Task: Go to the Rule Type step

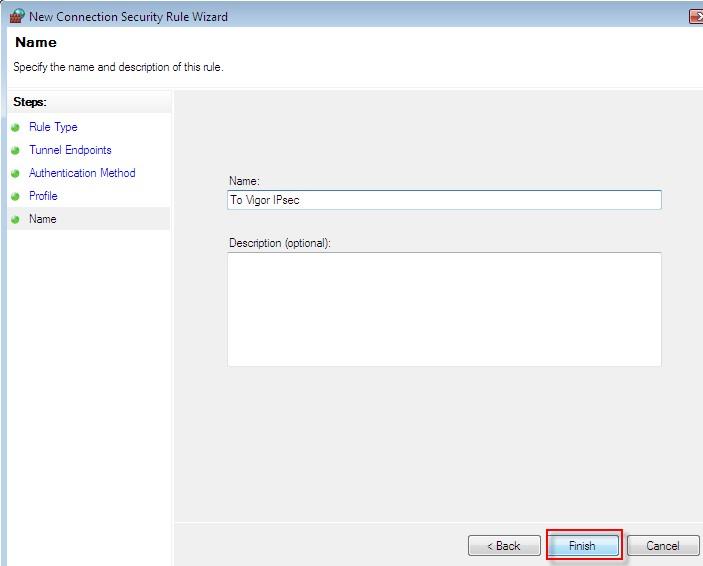Action: (x=53, y=127)
